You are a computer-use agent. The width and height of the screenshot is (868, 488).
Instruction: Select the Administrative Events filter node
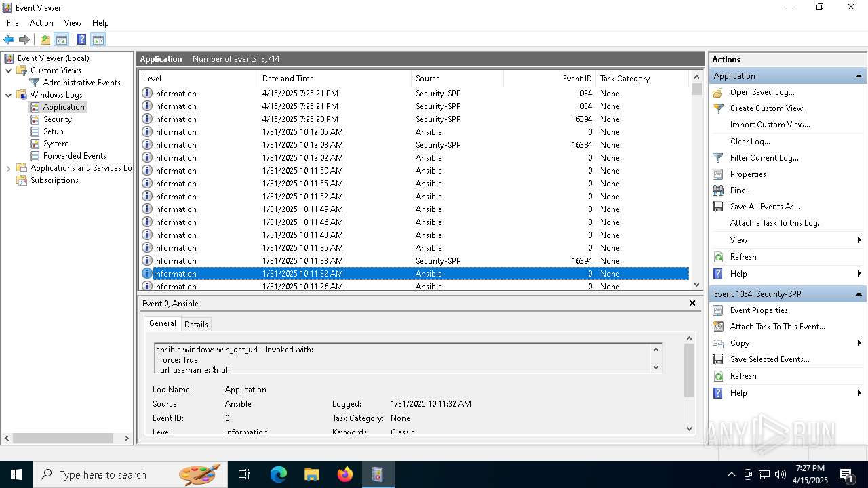[x=81, y=83]
